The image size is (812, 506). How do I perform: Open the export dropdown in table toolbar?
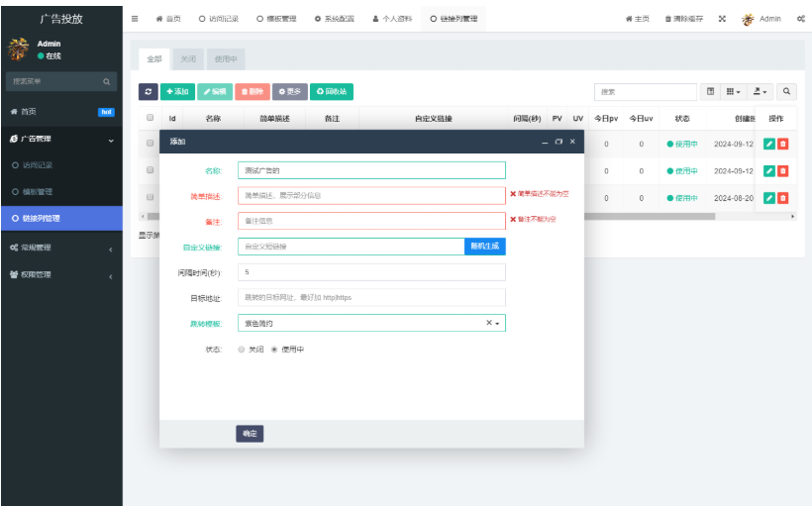click(x=760, y=92)
